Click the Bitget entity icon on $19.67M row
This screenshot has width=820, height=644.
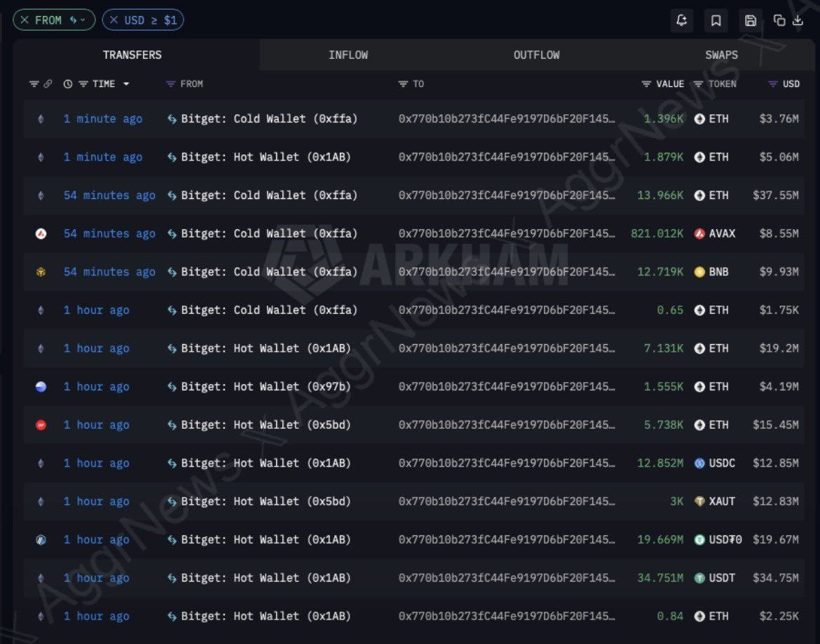tap(172, 540)
